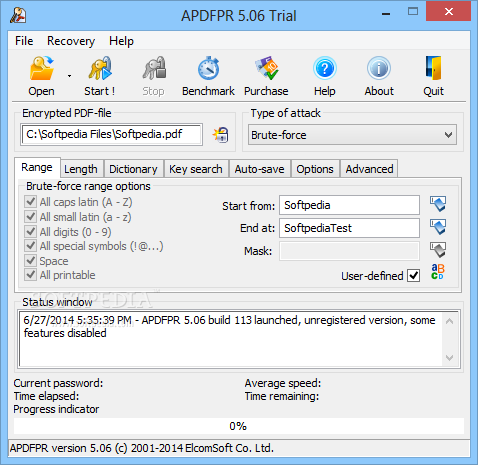Switch to the Options tab
478x465 pixels.
click(315, 169)
